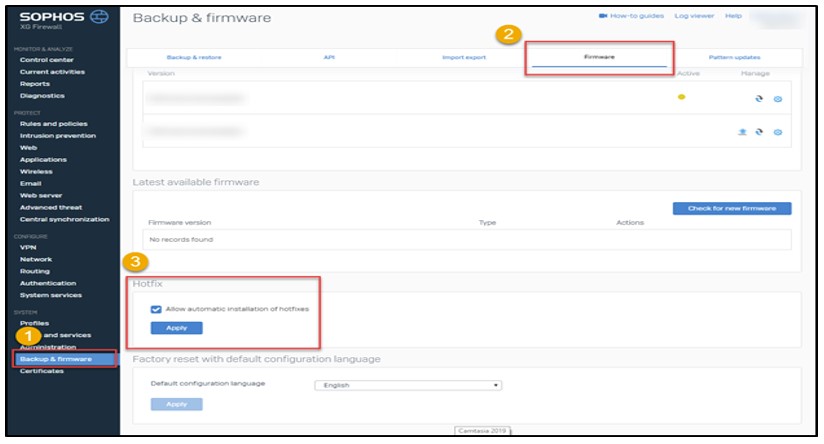Screen dimensions: 824x444
Task: Go to Rules and policies
Action: pyautogui.click(x=54, y=124)
